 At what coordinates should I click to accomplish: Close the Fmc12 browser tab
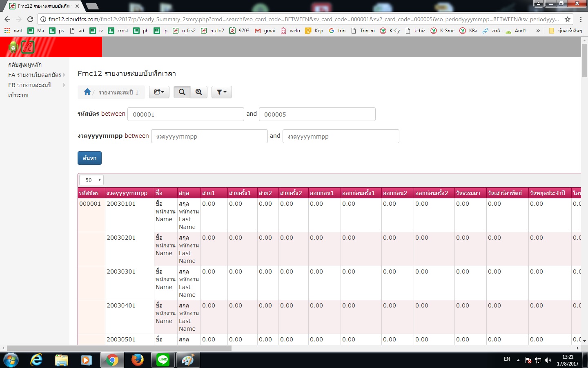(x=77, y=6)
